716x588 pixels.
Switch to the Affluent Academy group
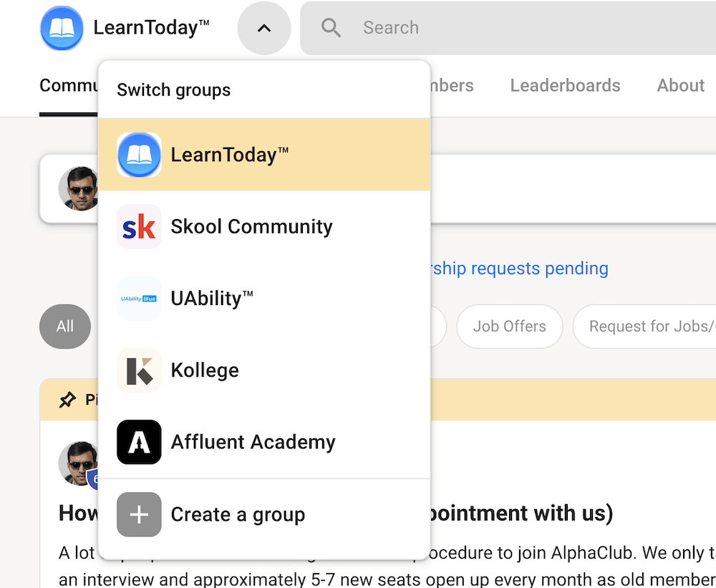253,442
